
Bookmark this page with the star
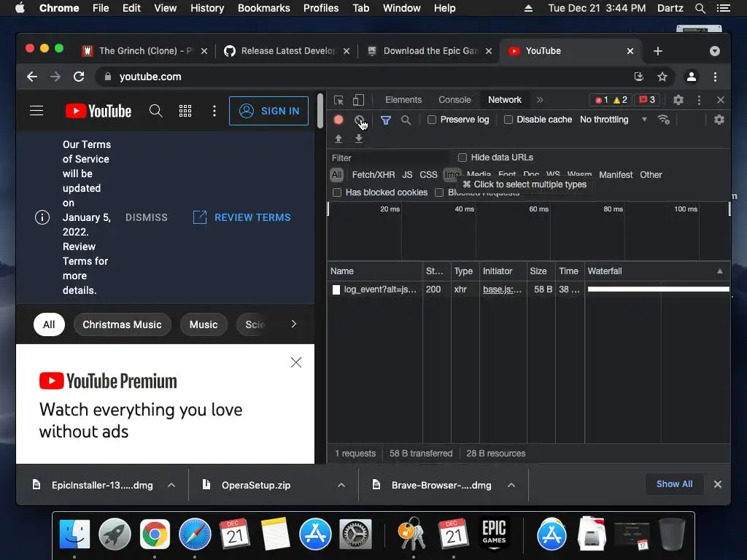(x=662, y=77)
